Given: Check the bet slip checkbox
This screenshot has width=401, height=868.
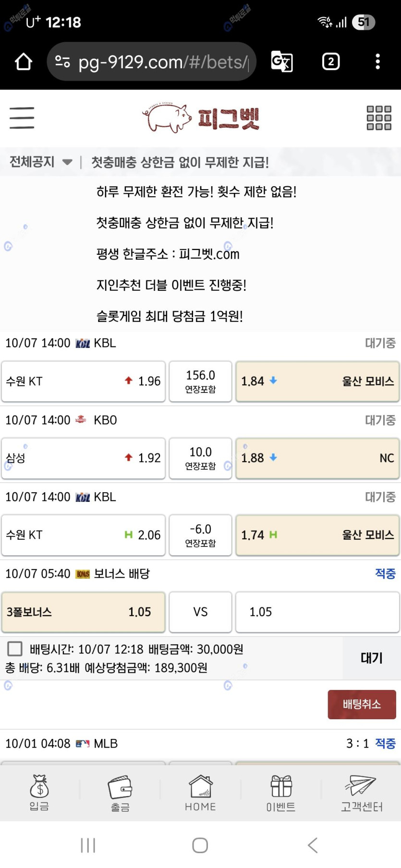Looking at the screenshot, I should [x=15, y=649].
